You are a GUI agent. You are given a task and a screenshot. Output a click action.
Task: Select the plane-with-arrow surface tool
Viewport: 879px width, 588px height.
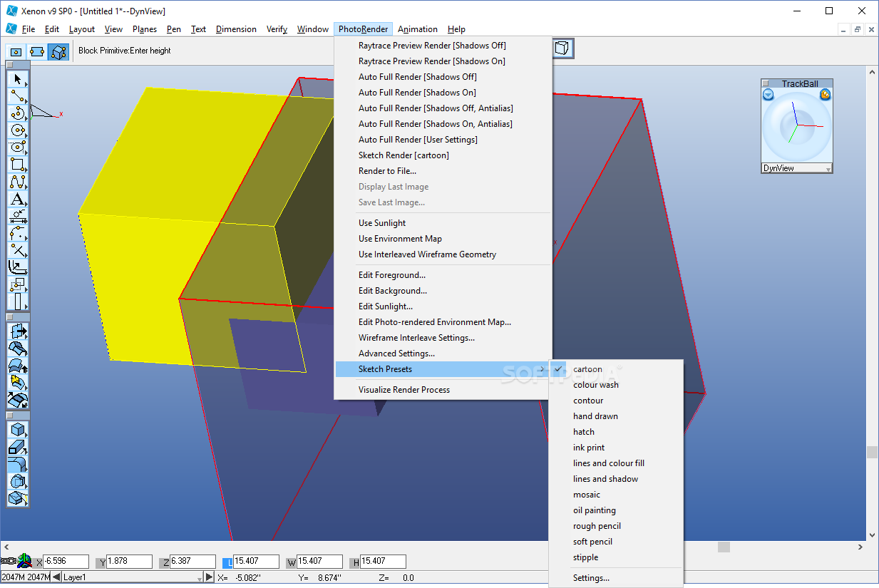(x=18, y=331)
